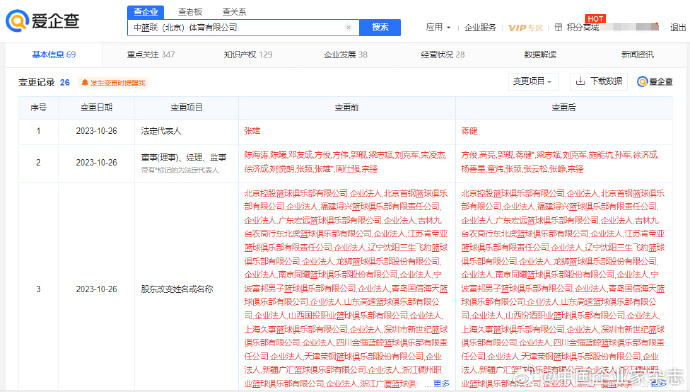Open the 变更项目 filter dropdown

coord(533,81)
